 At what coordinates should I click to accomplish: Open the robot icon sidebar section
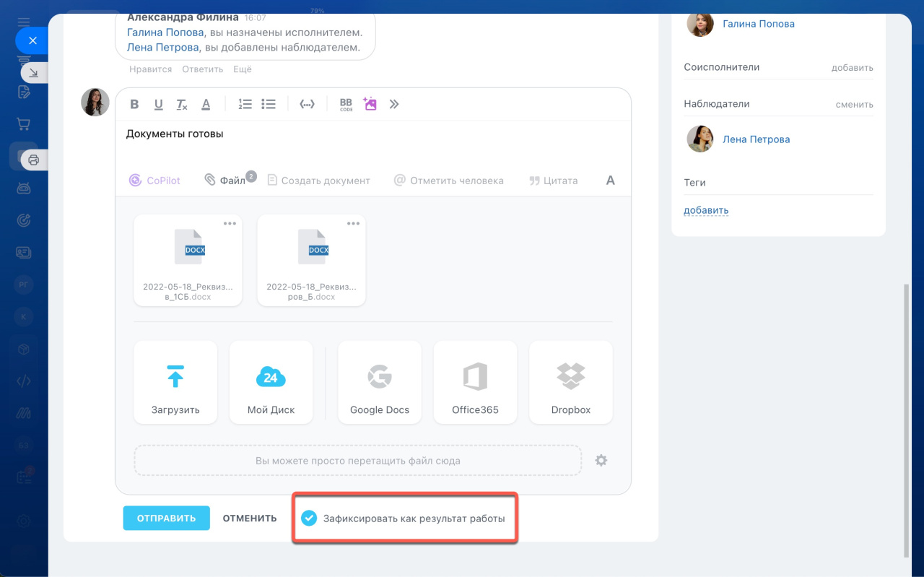(x=24, y=188)
